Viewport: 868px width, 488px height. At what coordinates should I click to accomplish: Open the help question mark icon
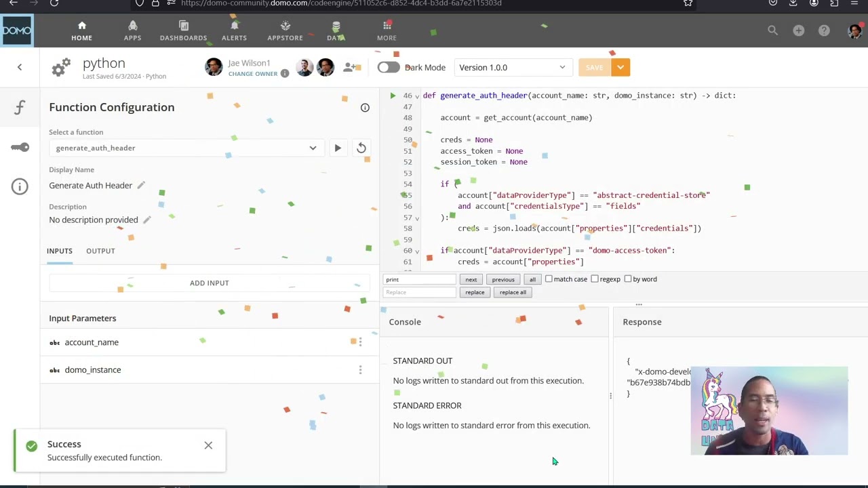click(824, 30)
